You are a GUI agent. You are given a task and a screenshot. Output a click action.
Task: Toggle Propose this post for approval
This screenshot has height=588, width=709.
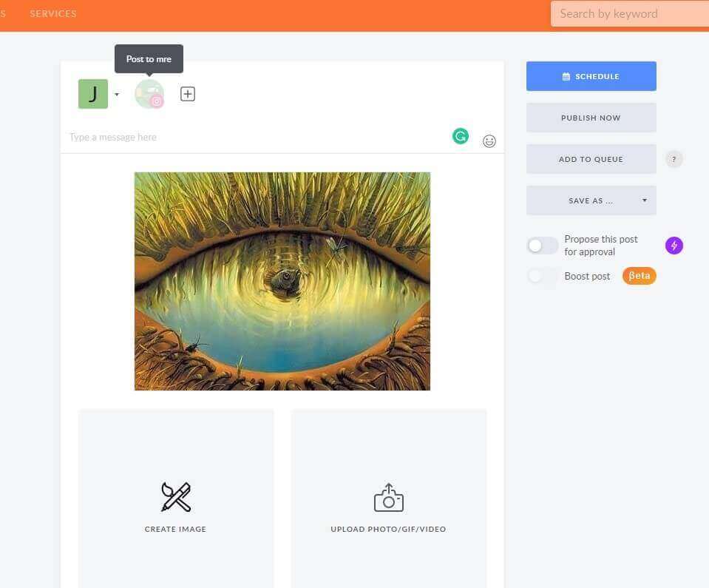tap(543, 246)
